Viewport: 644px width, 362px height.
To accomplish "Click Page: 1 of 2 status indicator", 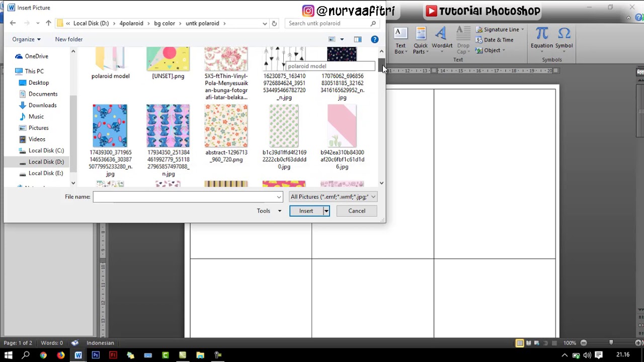I will pos(18,343).
